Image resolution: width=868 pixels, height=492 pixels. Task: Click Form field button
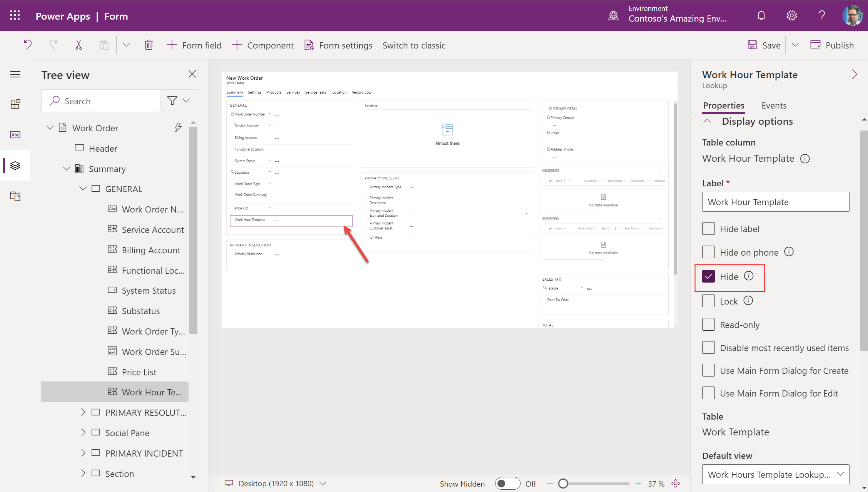pyautogui.click(x=194, y=45)
